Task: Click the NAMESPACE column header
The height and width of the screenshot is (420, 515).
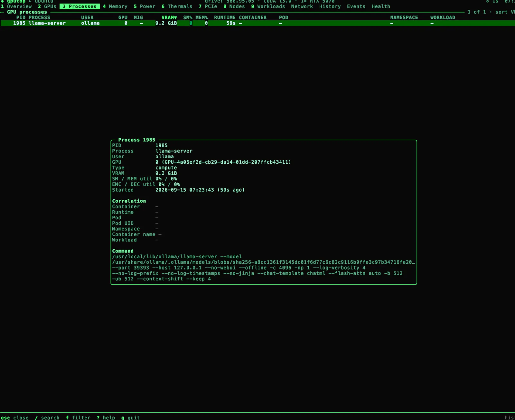Action: point(404,18)
